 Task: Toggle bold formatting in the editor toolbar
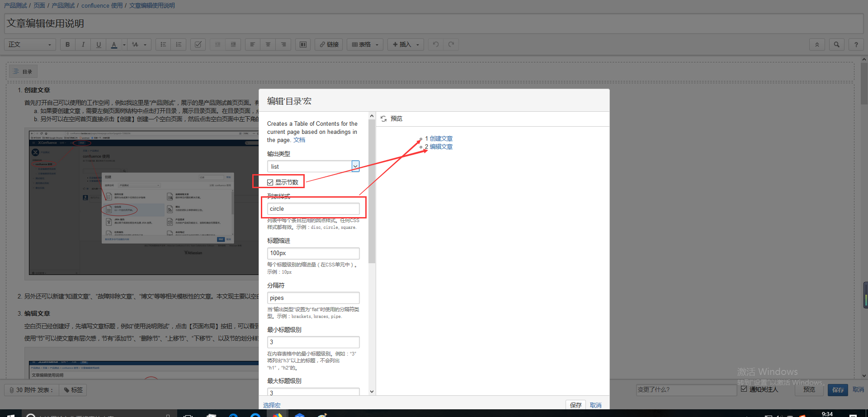click(67, 44)
